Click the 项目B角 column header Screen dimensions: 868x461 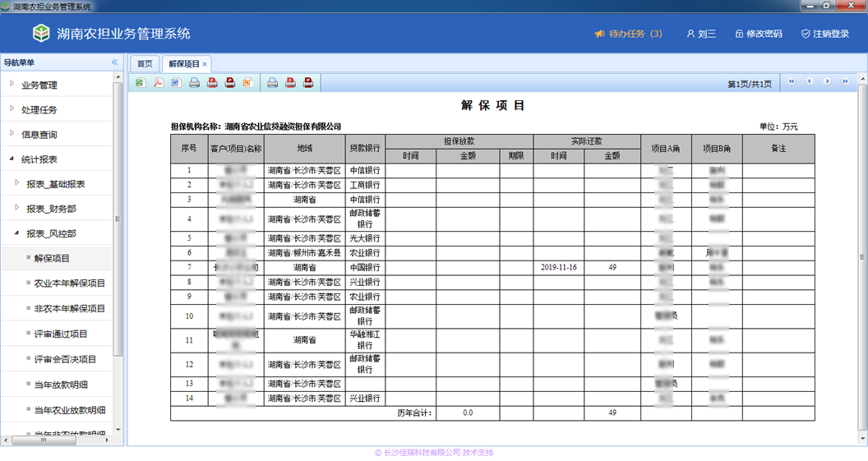pyautogui.click(x=717, y=148)
